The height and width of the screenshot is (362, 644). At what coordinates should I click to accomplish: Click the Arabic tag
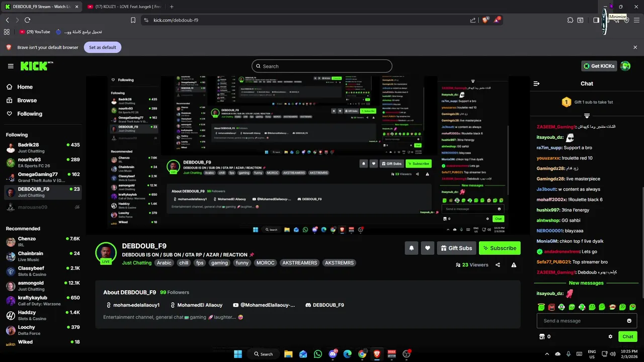[x=164, y=263]
